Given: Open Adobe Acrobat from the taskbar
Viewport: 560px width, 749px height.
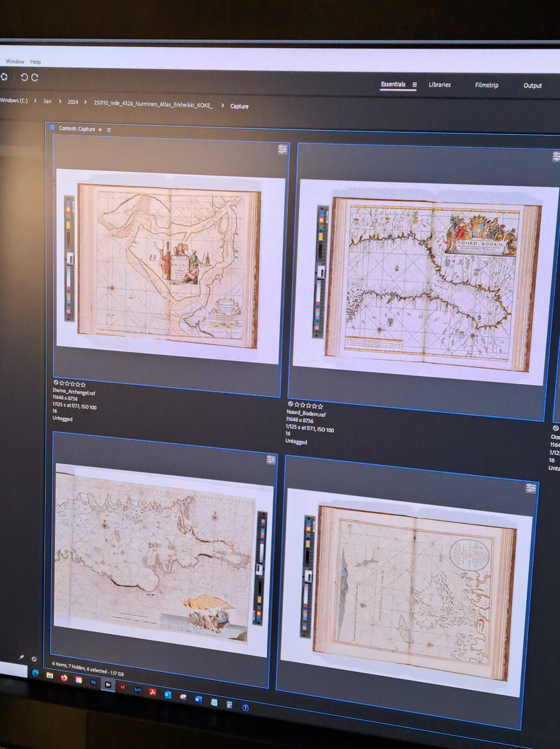Looking at the screenshot, I should point(153,692).
